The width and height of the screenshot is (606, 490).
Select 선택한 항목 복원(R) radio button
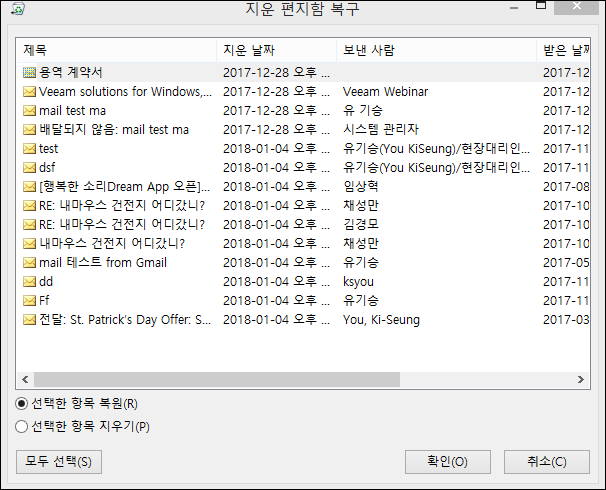point(21,404)
